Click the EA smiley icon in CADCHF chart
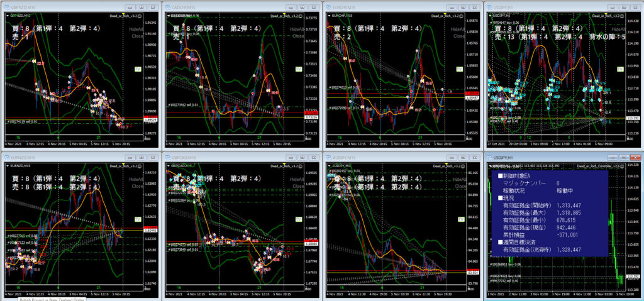This screenshot has width=644, height=301. pos(301,16)
